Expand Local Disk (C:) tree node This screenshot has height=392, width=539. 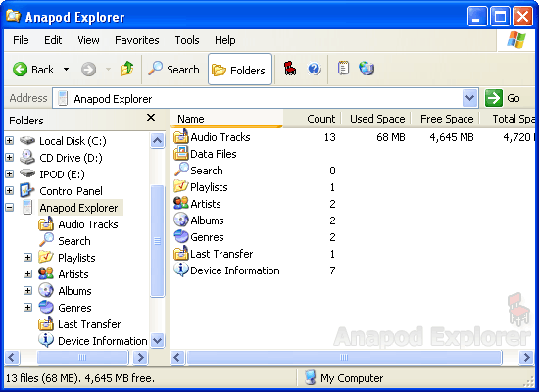10,141
